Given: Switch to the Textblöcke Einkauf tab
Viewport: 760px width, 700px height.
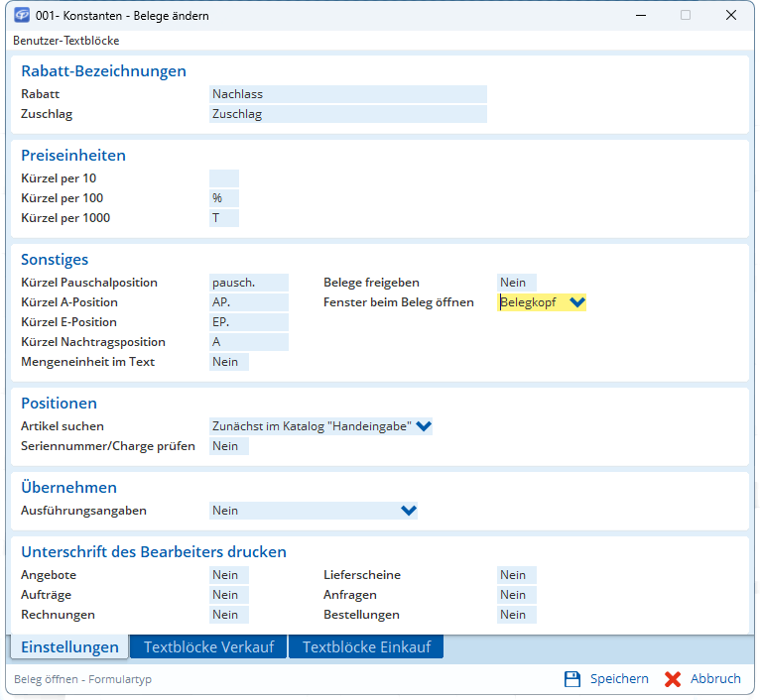Looking at the screenshot, I should (x=366, y=647).
